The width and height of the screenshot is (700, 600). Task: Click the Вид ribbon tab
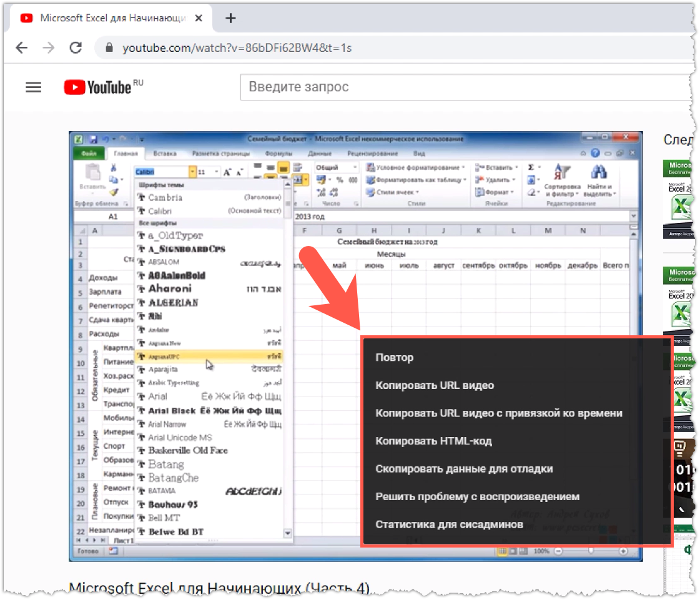[419, 153]
